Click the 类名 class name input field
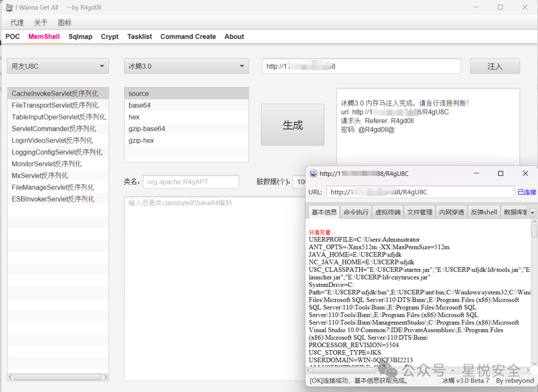Viewport: 538px width, 392px height. point(191,182)
